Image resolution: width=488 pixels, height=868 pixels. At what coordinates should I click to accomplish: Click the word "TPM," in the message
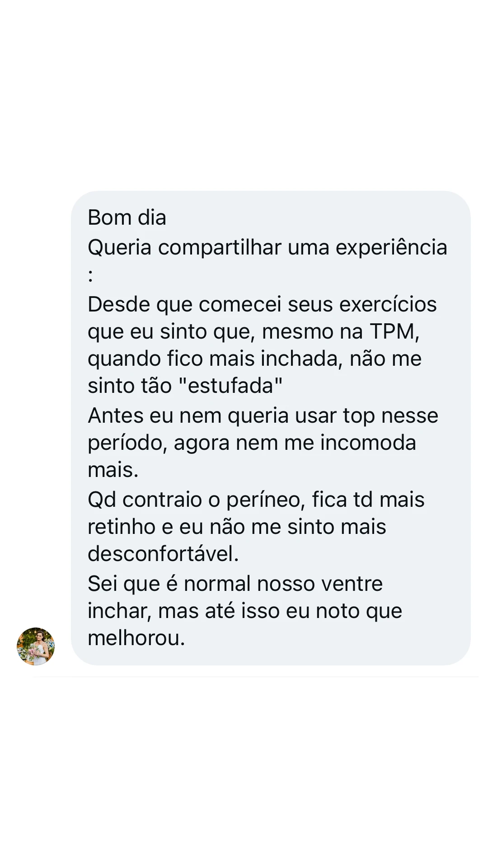tap(395, 331)
